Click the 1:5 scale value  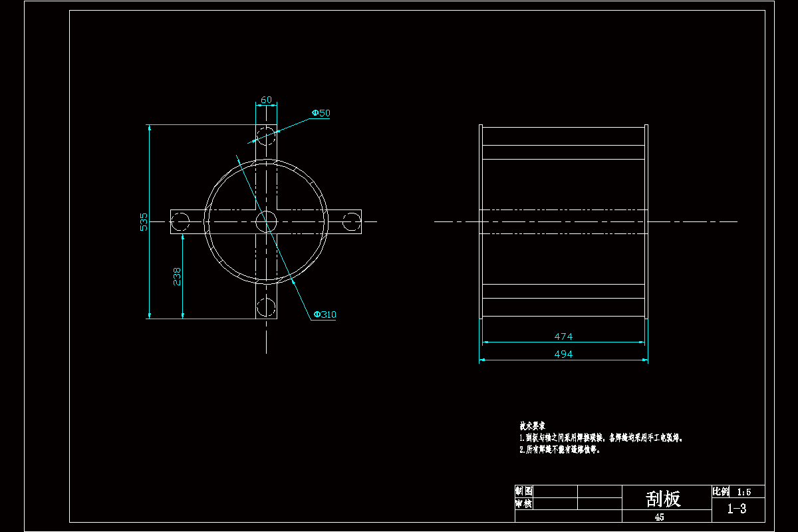(x=744, y=492)
